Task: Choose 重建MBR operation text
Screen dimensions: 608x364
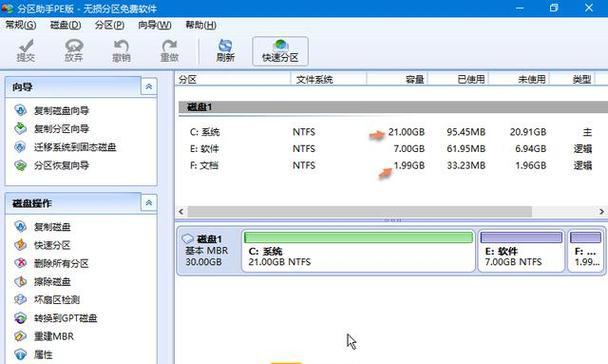Action: tap(54, 336)
